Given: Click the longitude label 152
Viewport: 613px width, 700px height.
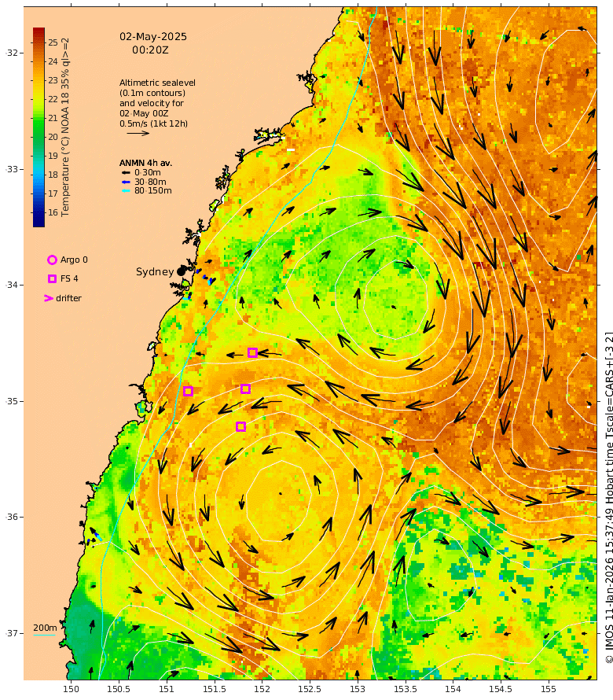Looking at the screenshot, I should click(262, 689).
